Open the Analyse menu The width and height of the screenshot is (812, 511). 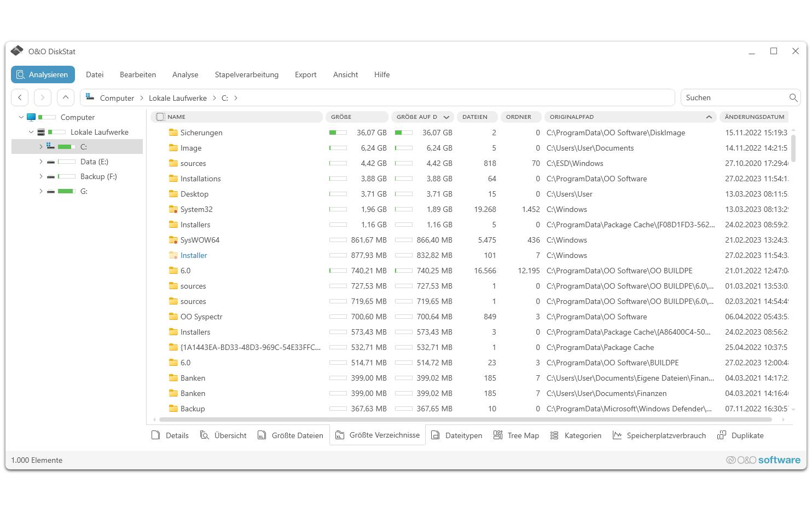tap(185, 74)
